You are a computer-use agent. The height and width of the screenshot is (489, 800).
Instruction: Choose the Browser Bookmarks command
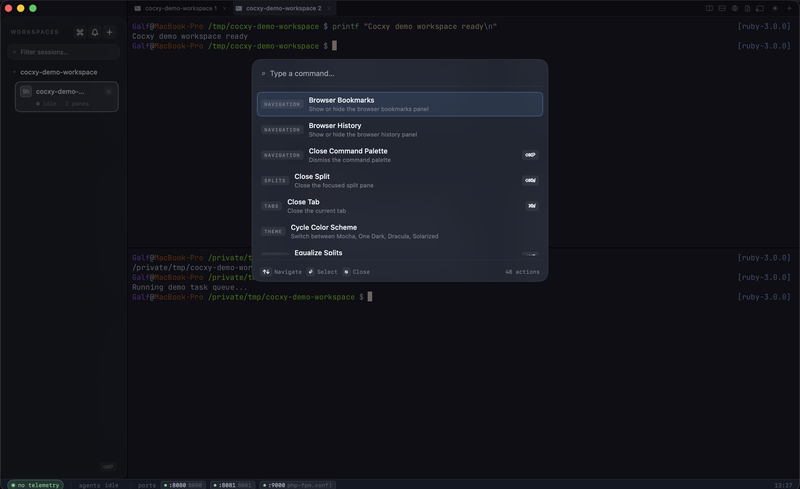click(x=400, y=104)
